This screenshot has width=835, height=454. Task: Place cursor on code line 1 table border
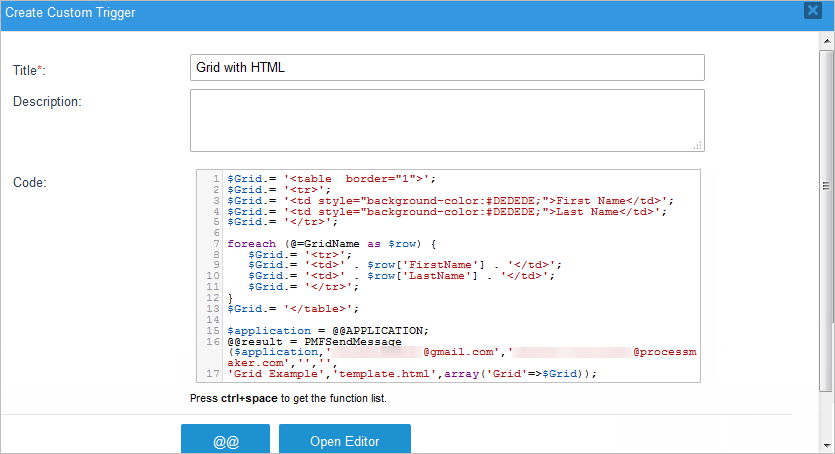(332, 179)
